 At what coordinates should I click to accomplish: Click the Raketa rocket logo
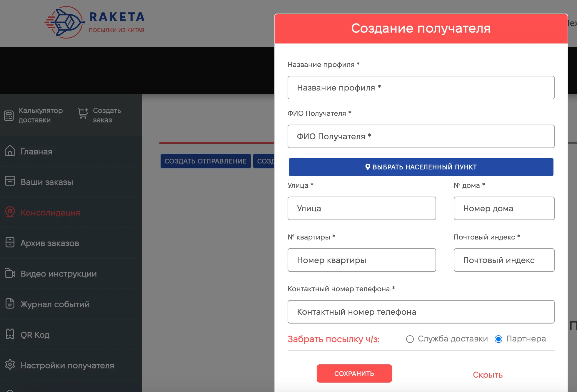[x=65, y=23]
